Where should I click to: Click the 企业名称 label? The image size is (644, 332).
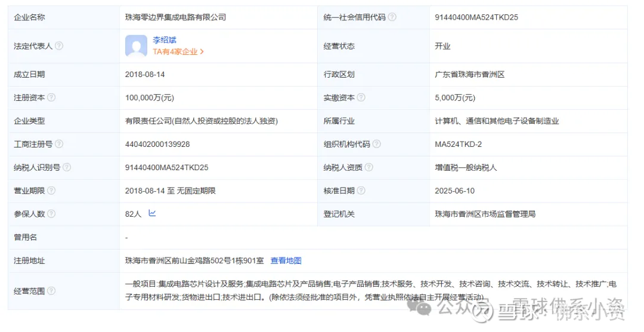[29, 17]
